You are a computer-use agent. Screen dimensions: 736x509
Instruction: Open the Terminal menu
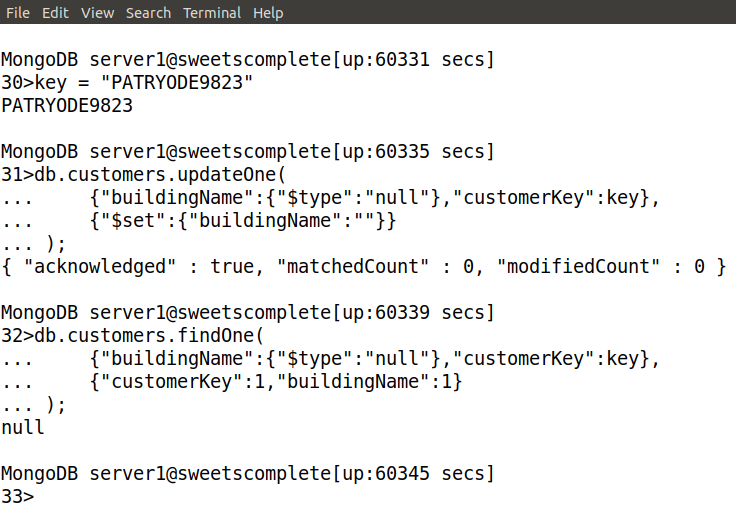coord(212,13)
